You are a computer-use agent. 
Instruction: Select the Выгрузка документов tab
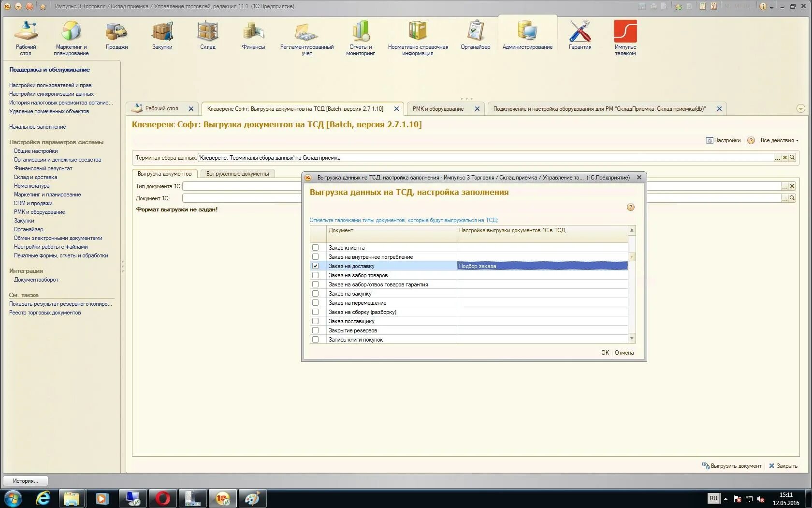coord(164,174)
